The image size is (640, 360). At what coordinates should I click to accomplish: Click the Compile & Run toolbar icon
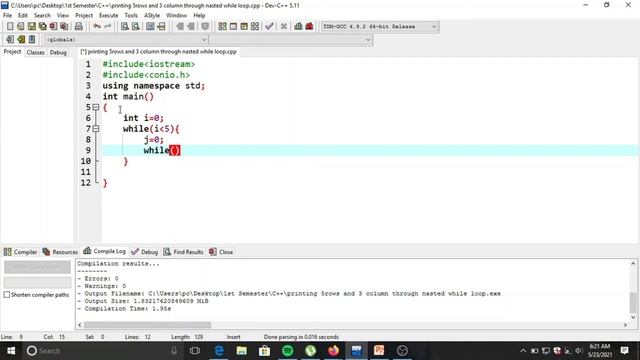point(244,27)
